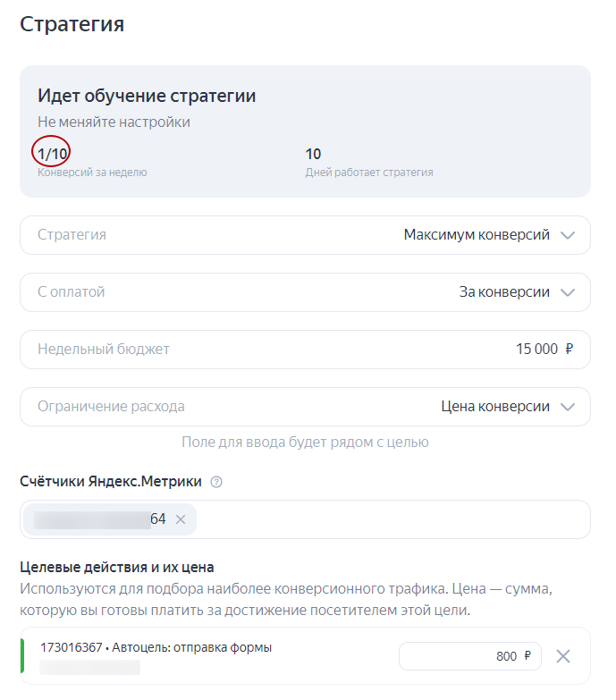Click the ruble sign in weekly budget
This screenshot has height=700, width=616.
[569, 350]
